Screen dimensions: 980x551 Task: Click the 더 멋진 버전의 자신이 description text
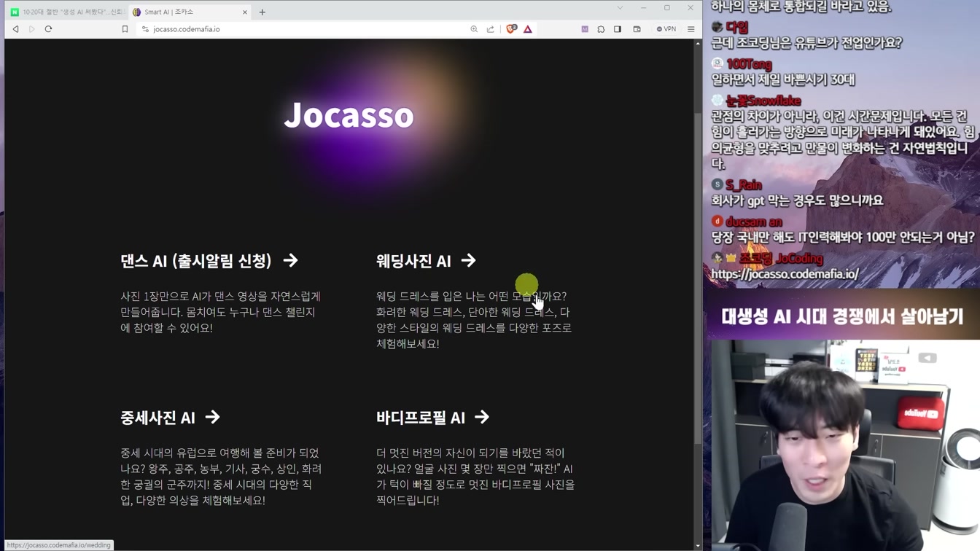pos(475,477)
